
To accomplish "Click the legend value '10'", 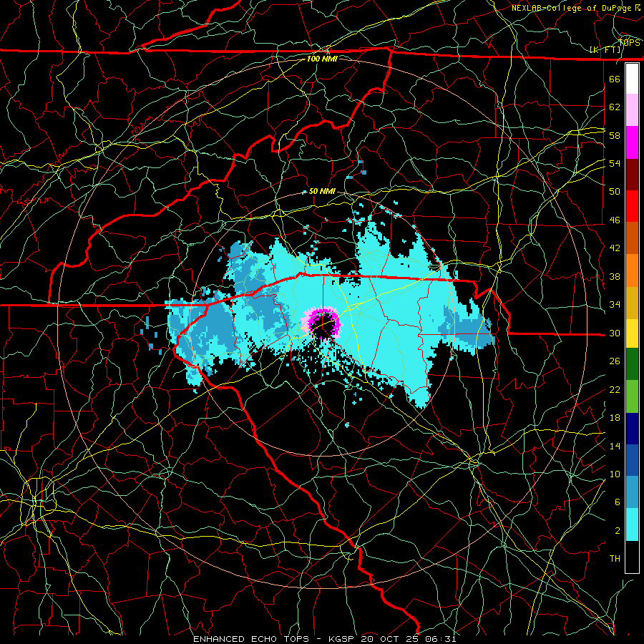I will [x=615, y=474].
